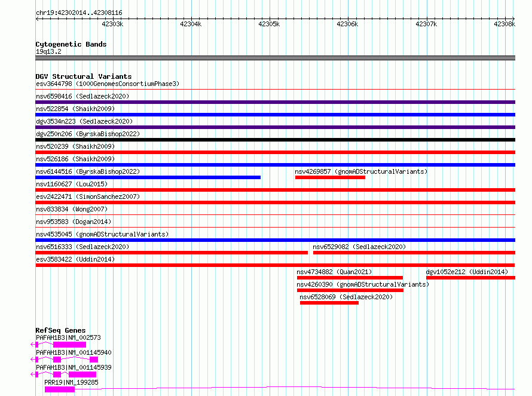Image resolution: width=532 pixels, height=396 pixels.
Task: Open the PAFAH1B3|NM_001145940 gene label
Action: click(x=74, y=352)
